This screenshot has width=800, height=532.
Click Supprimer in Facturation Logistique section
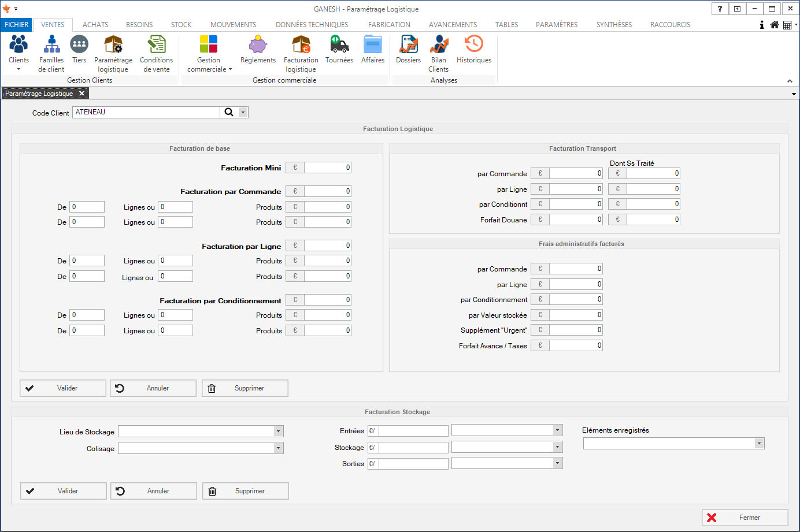(245, 388)
